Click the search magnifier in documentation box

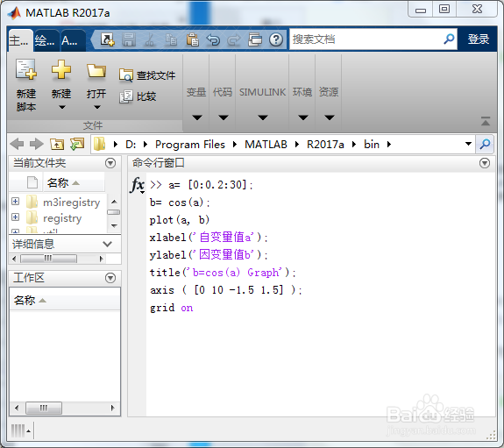pyautogui.click(x=449, y=39)
